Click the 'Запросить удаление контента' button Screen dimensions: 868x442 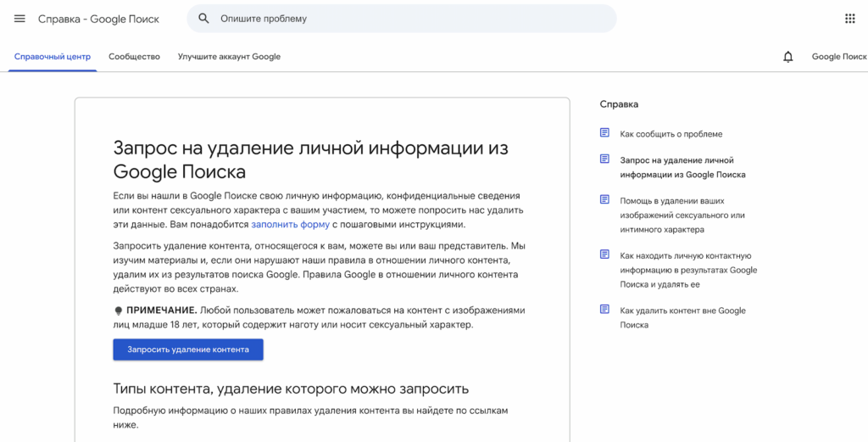click(188, 350)
